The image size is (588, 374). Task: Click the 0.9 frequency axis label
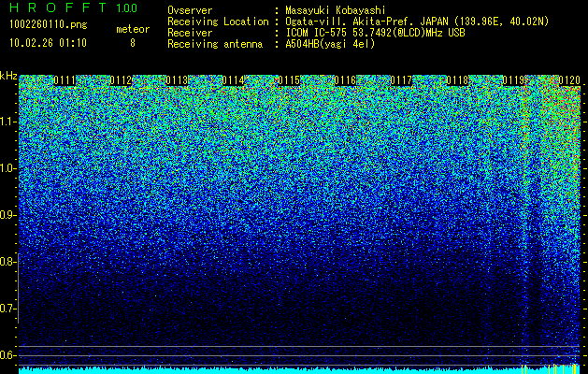(x=7, y=215)
